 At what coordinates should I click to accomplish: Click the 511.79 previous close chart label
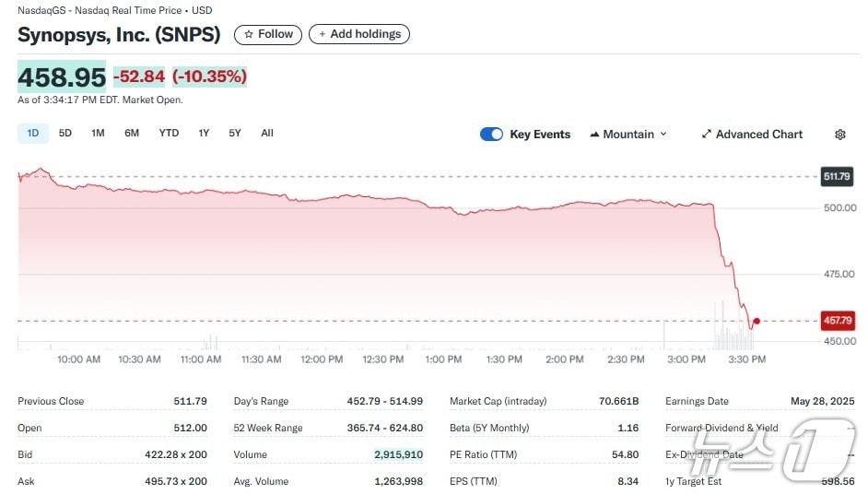[837, 176]
